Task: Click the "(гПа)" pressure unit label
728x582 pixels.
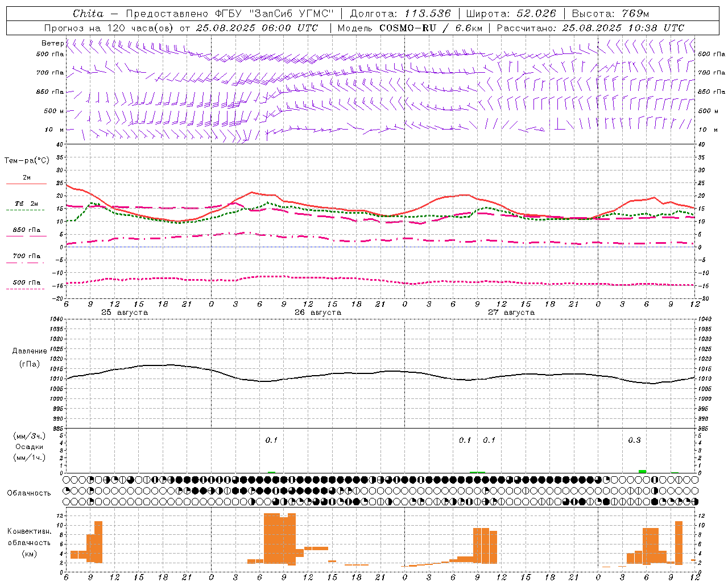Action: [30, 364]
